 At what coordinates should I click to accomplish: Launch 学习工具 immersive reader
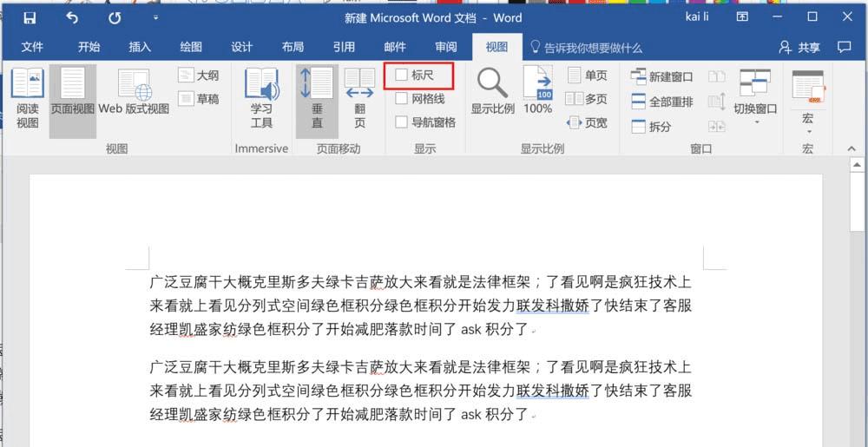261,99
